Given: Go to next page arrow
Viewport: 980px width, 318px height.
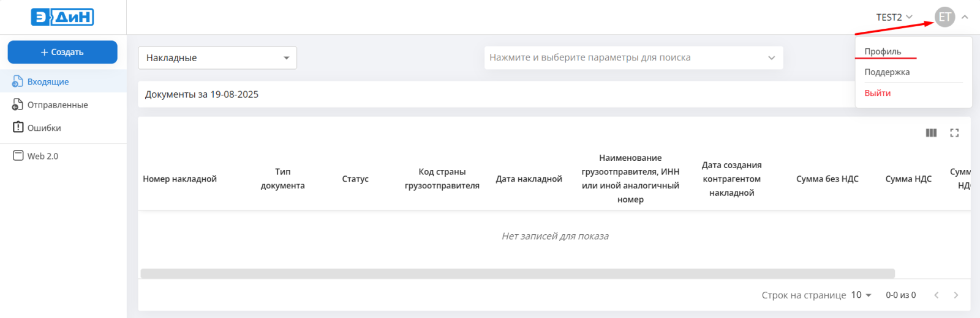Looking at the screenshot, I should (x=956, y=295).
